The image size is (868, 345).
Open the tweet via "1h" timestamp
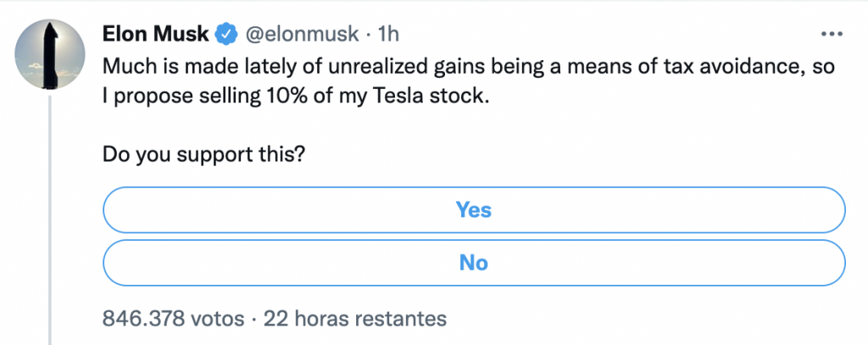point(387,34)
